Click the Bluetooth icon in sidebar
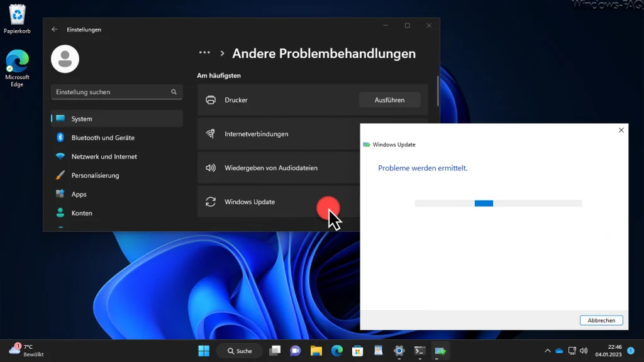The image size is (644, 362). 60,138
